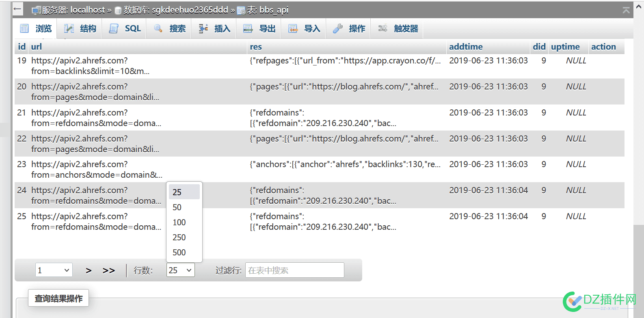This screenshot has width=644, height=318.
Task: Open the 结构 tab
Action: [80, 28]
